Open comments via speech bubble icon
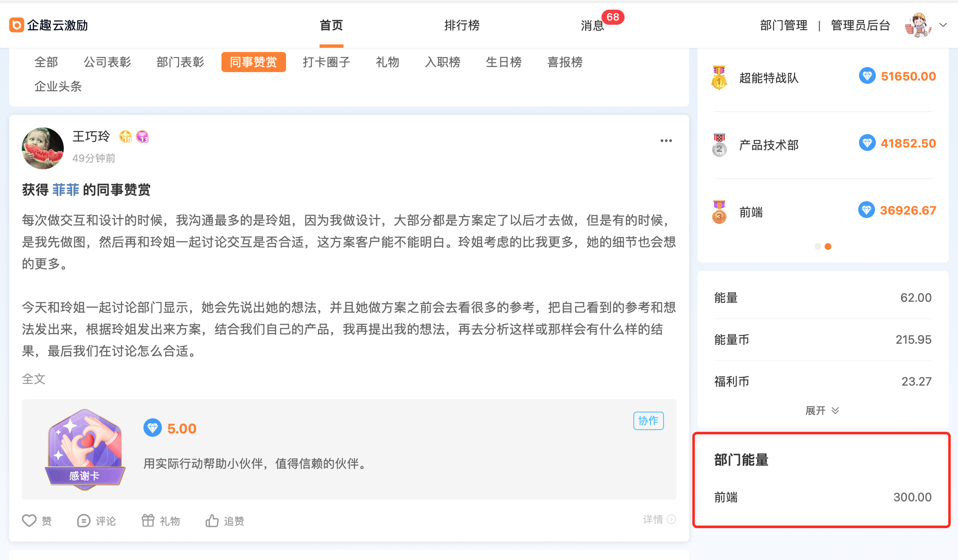This screenshot has height=560, width=958. 83,521
